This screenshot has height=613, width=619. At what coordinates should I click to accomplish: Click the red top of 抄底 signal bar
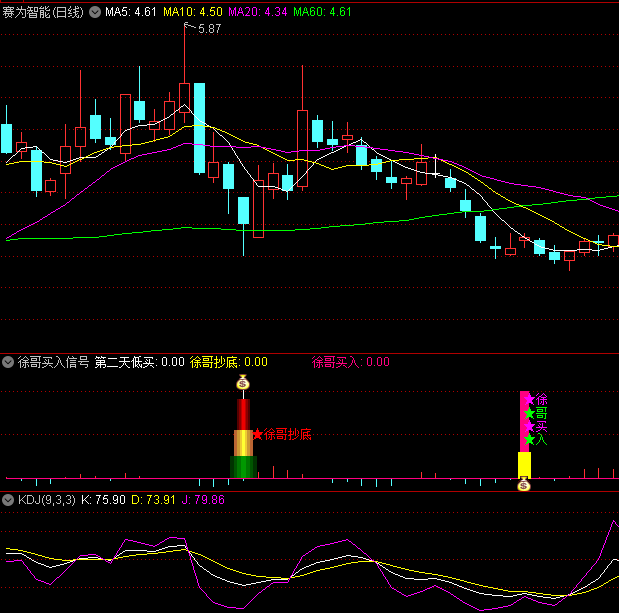244,414
